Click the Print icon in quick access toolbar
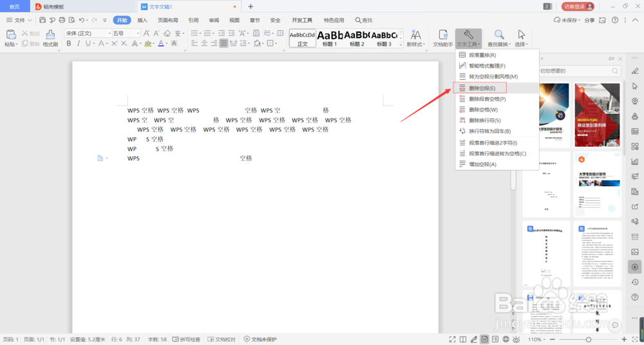Image resolution: width=644 pixels, height=345 pixels. click(62, 20)
